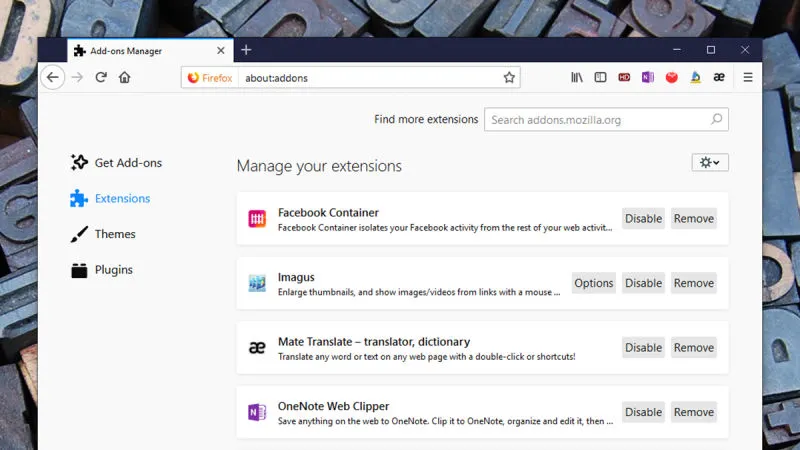Click the Mate Translate toolbar icon
Image resolution: width=800 pixels, height=450 pixels.
click(719, 77)
